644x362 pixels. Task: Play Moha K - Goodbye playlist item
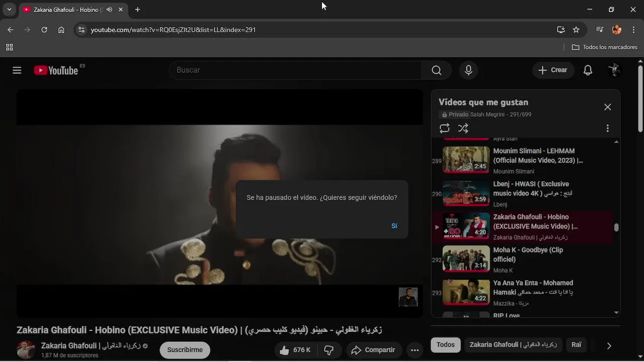[x=522, y=260]
